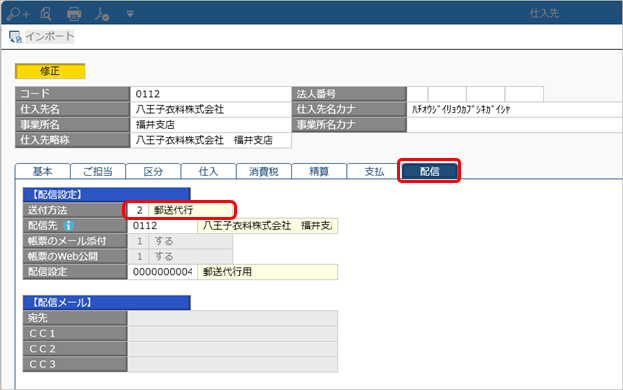This screenshot has height=390, width=623.
Task: Edit the 仕入先名 field
Action: (211, 109)
